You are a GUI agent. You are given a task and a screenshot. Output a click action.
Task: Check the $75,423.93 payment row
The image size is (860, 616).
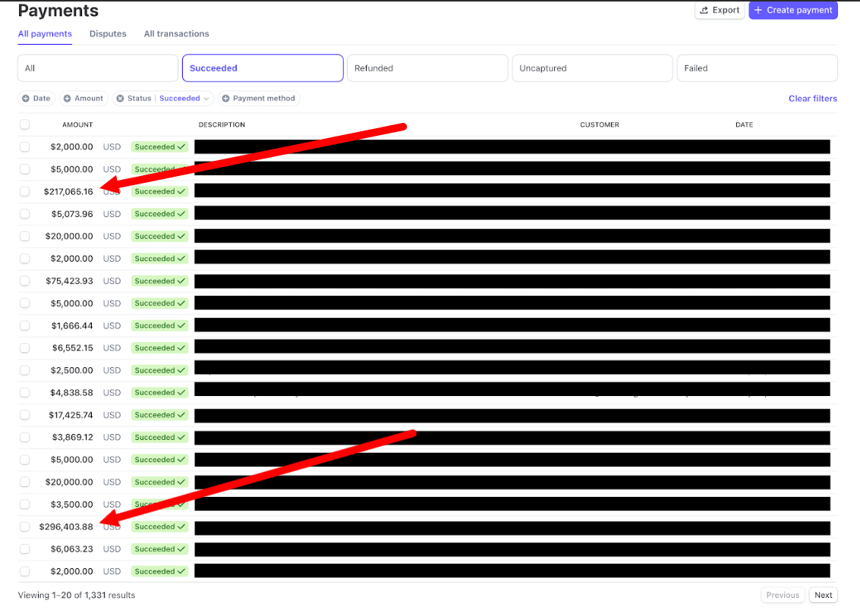(x=25, y=281)
